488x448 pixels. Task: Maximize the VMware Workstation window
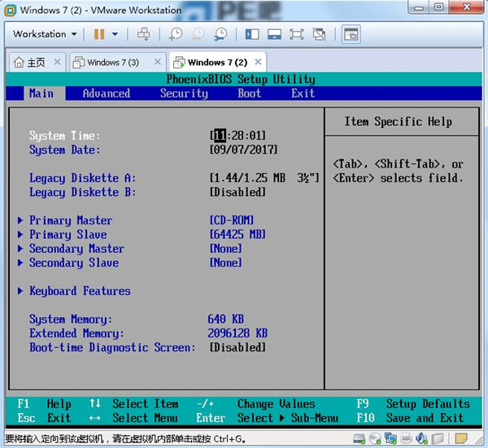click(439, 7)
